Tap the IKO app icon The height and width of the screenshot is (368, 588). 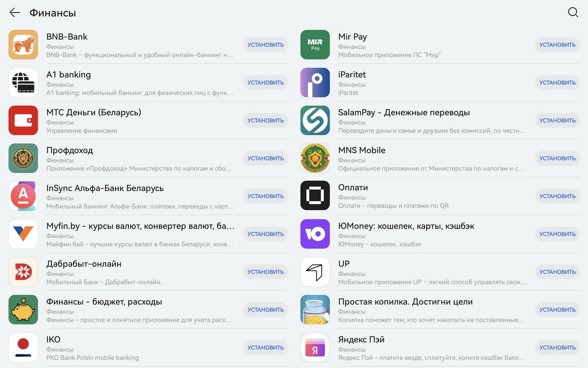23,347
